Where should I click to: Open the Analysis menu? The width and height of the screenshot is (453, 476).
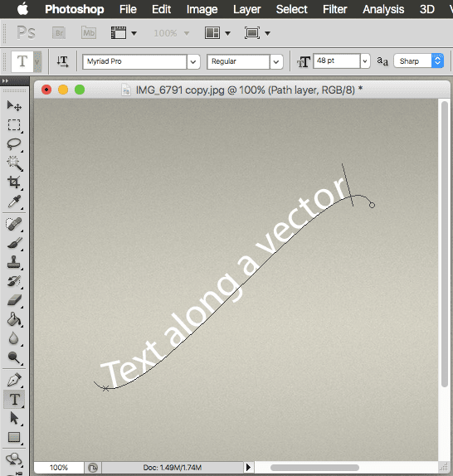[383, 9]
